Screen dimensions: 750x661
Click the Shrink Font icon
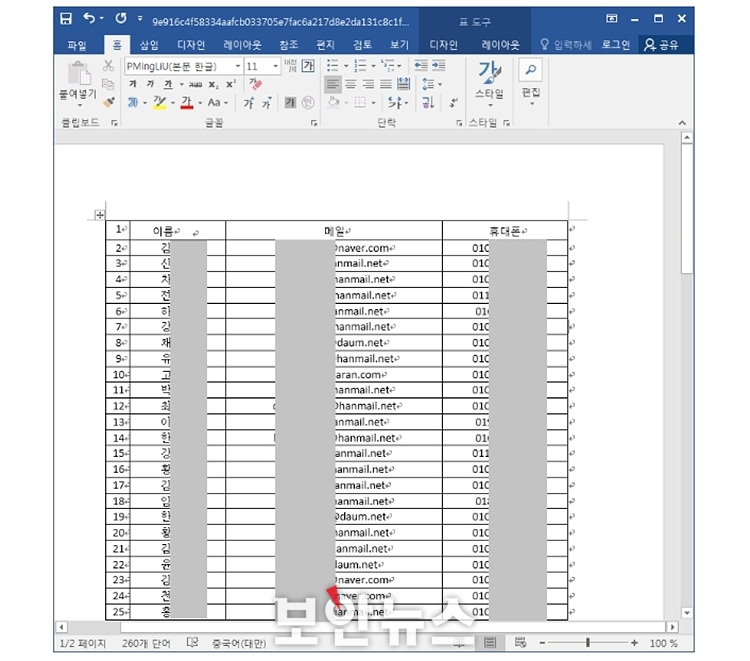(x=267, y=103)
